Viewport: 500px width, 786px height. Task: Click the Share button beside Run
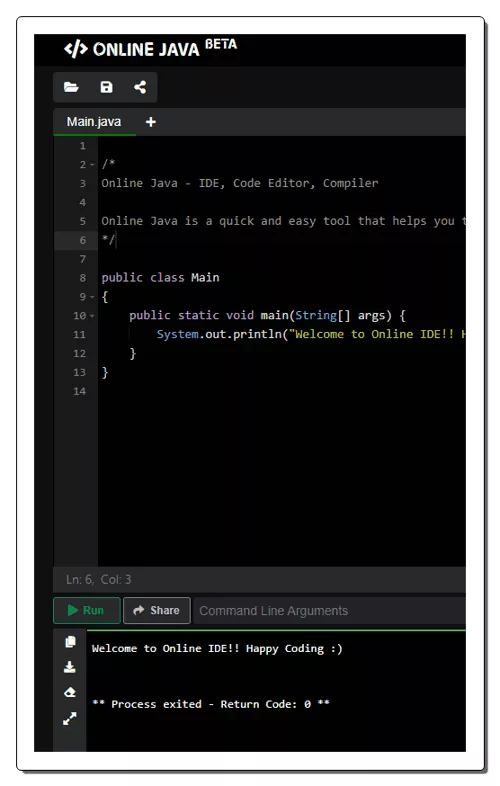(x=156, y=610)
